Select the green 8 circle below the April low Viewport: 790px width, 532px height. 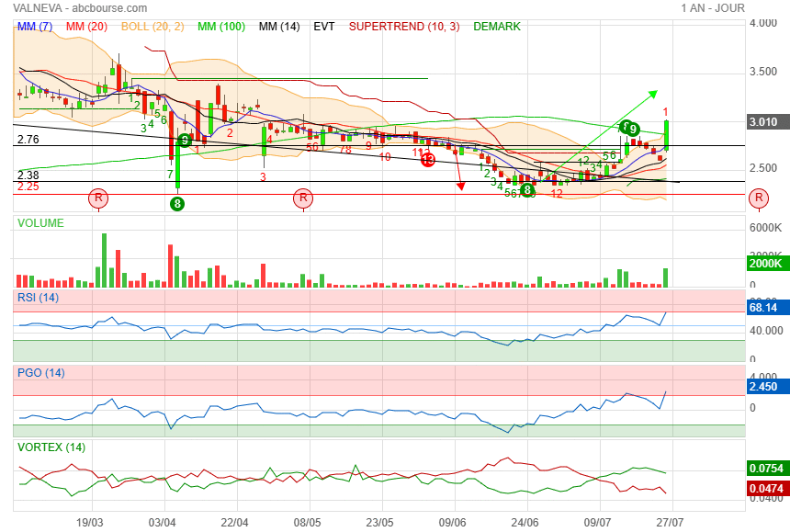pyautogui.click(x=177, y=204)
